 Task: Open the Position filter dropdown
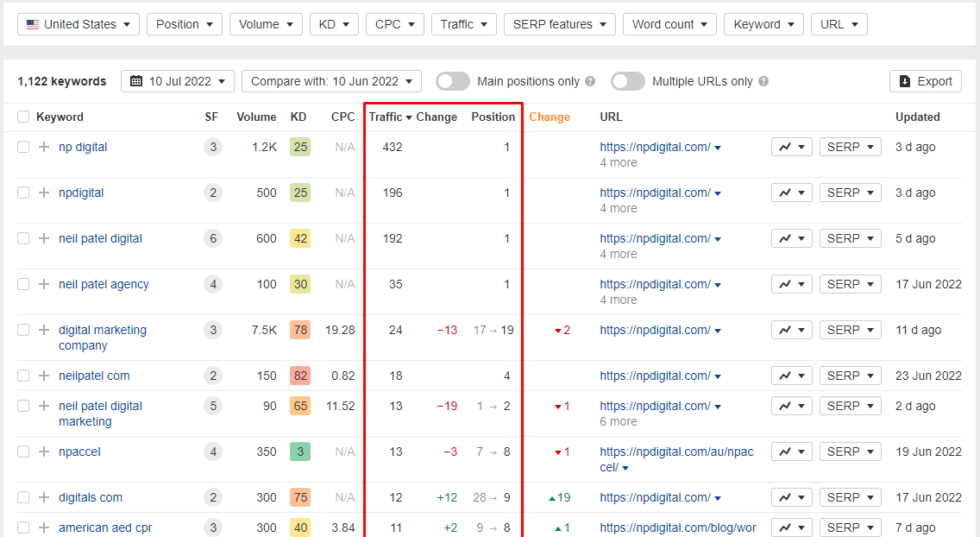[185, 24]
